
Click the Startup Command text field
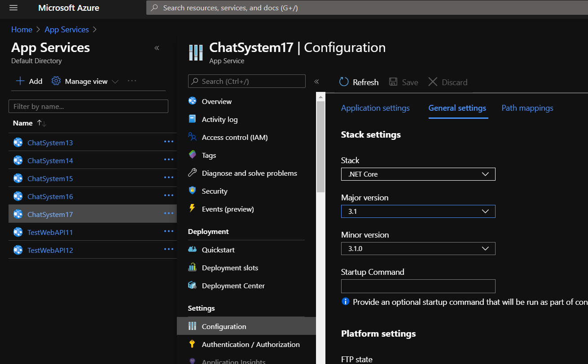click(418, 286)
